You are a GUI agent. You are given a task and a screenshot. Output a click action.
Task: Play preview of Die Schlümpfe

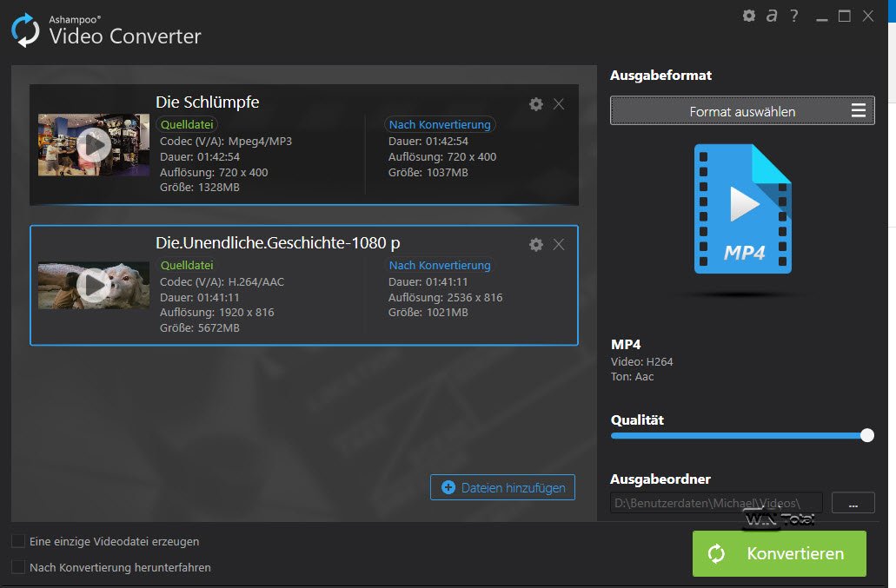(x=93, y=145)
